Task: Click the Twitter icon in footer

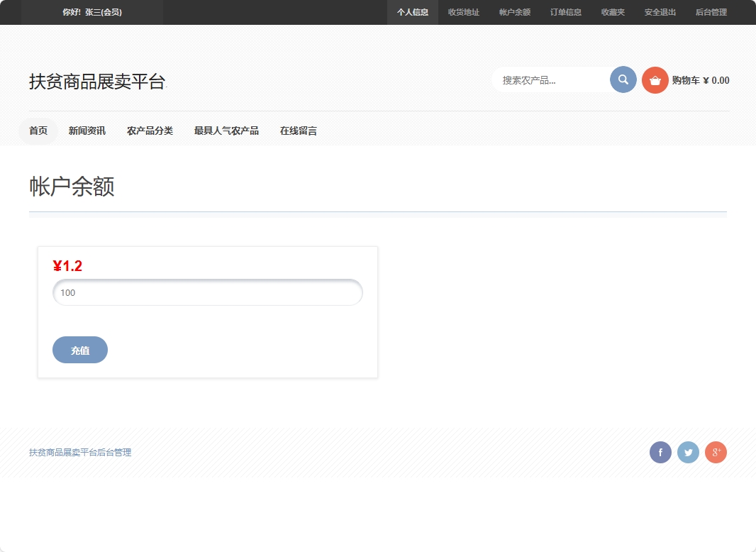Action: (688, 452)
